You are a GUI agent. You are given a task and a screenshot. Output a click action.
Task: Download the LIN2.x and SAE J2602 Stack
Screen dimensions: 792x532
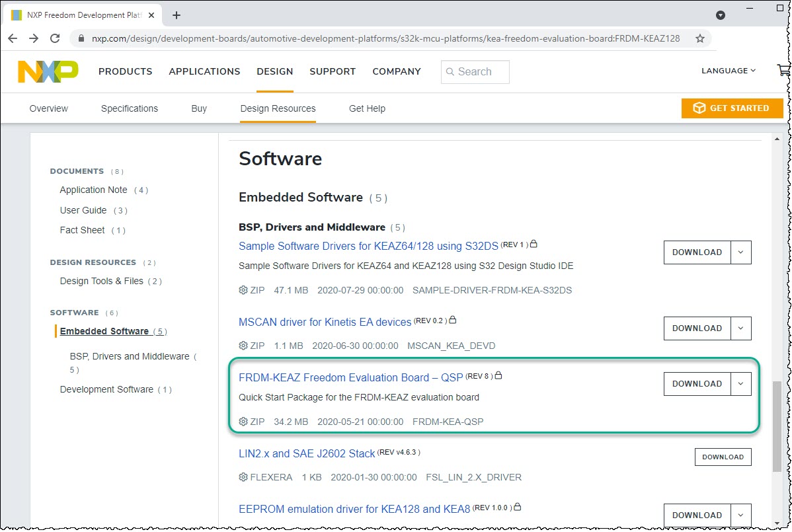pyautogui.click(x=723, y=457)
